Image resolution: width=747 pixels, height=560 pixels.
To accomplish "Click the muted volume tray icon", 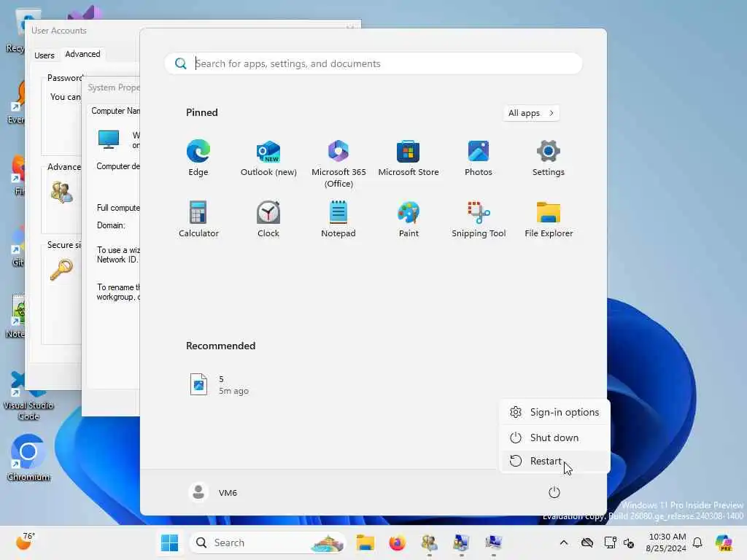I will [629, 542].
